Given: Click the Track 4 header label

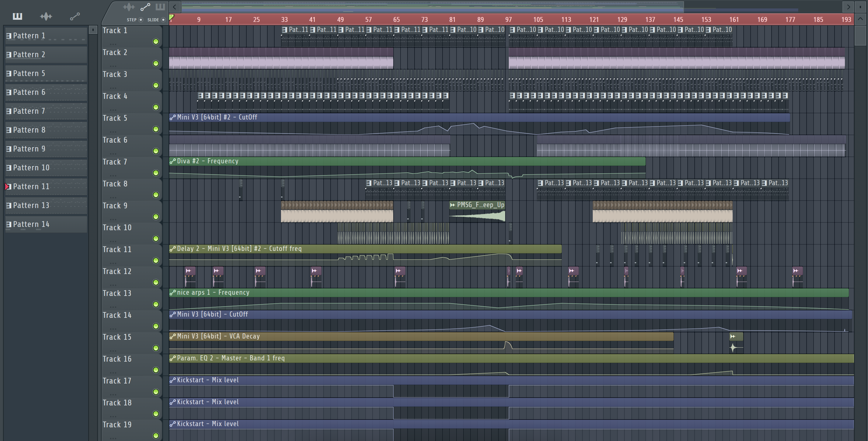Looking at the screenshot, I should pos(115,96).
